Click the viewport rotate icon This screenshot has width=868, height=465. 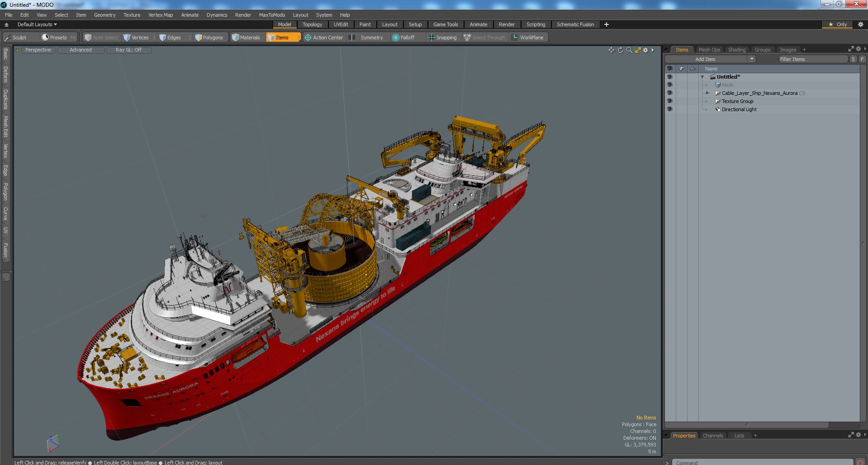pos(620,50)
